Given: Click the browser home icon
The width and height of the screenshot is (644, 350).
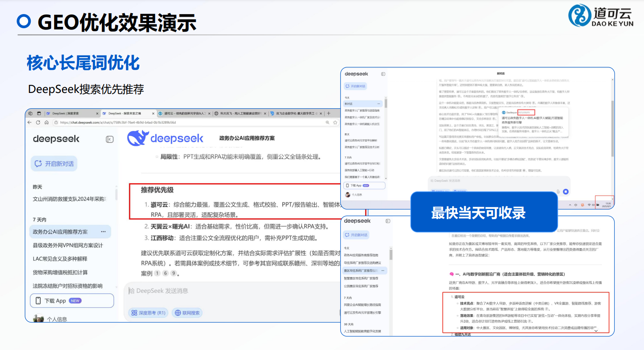Looking at the screenshot, I should [46, 122].
